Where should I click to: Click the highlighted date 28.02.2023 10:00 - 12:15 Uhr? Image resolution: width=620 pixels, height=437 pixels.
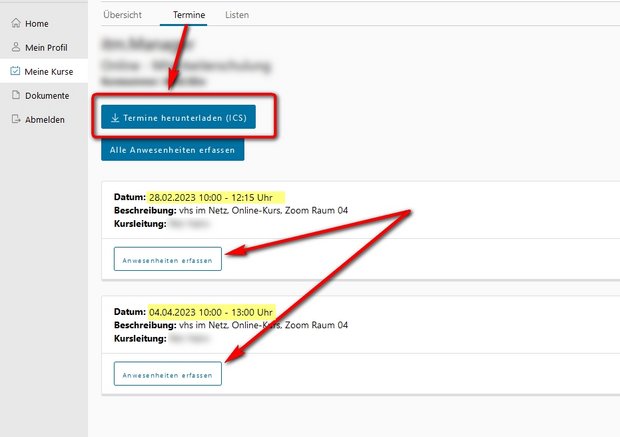coord(216,197)
